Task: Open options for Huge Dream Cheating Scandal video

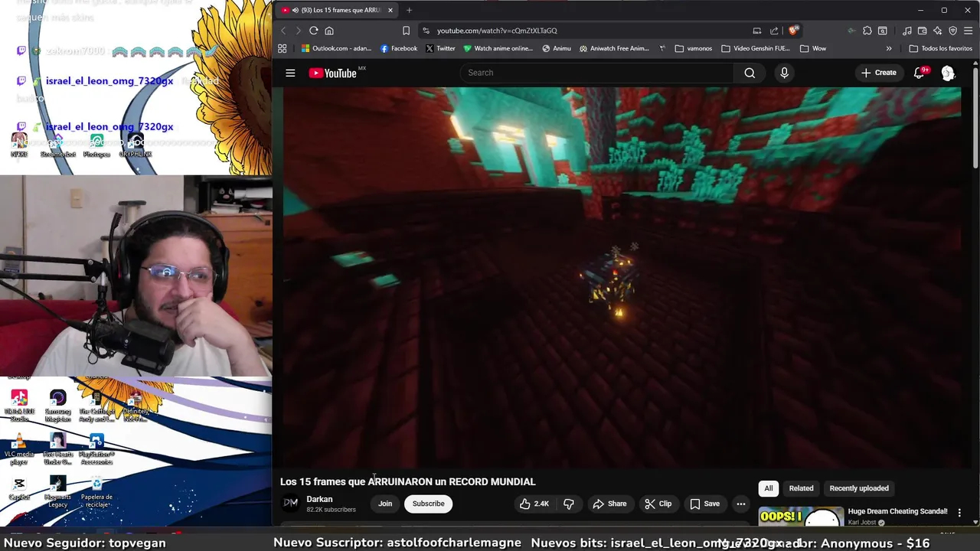Action: 959,513
